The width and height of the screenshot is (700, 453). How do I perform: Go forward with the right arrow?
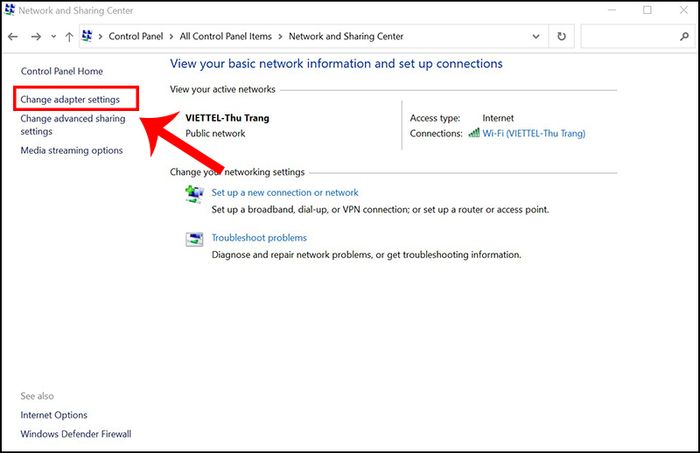click(36, 37)
